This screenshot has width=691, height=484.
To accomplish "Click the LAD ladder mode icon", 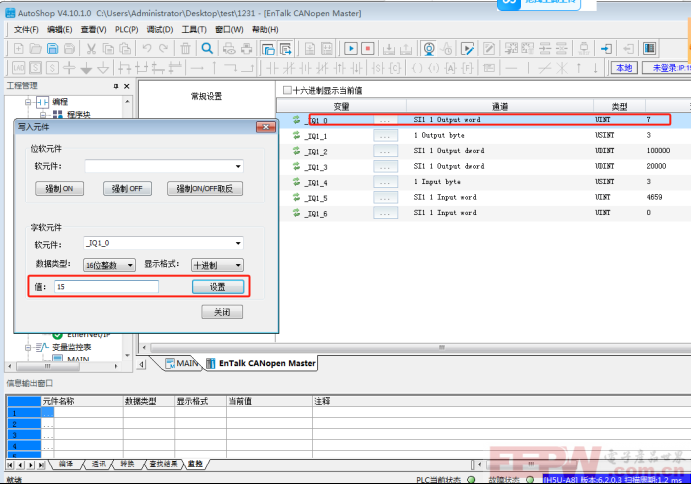I will (x=19, y=68).
